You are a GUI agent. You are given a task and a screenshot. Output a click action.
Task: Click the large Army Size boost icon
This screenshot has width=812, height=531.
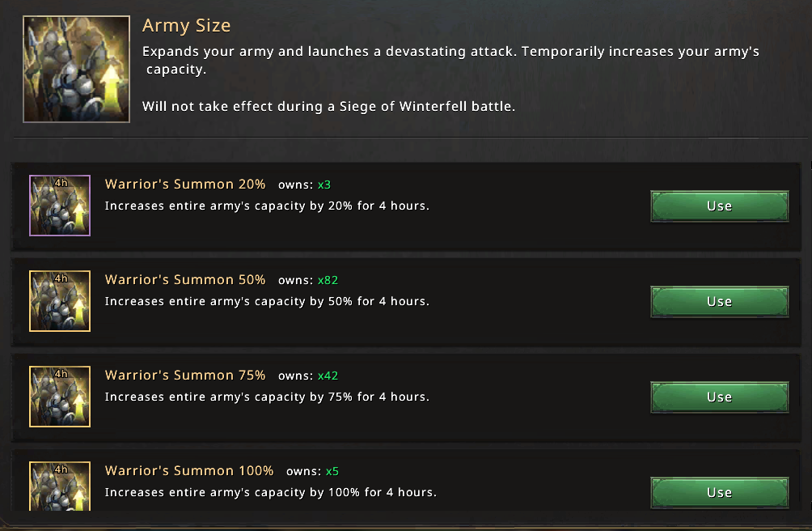point(76,69)
